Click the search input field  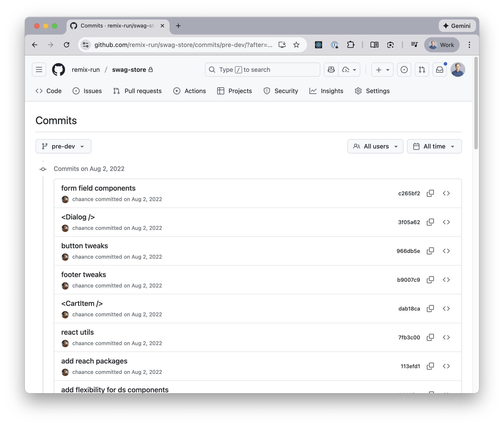(262, 70)
